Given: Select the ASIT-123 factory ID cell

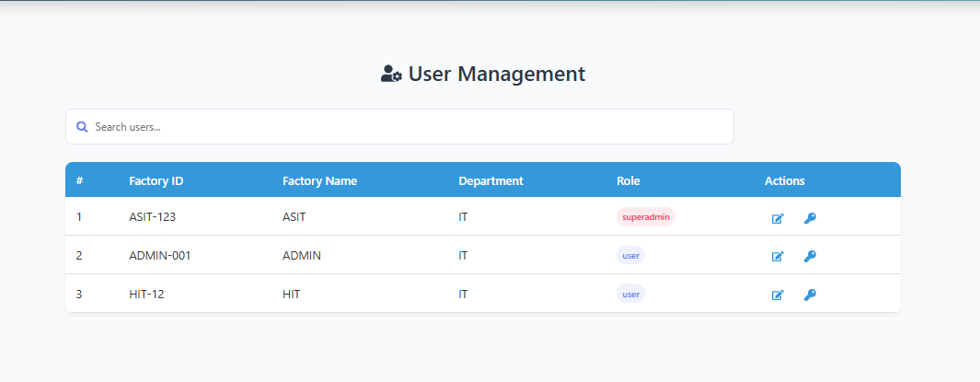Looking at the screenshot, I should 153,217.
